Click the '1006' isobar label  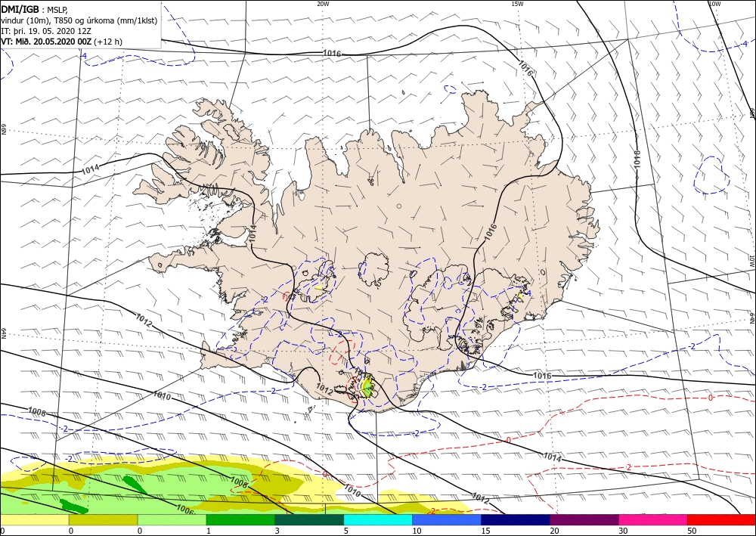(186, 509)
